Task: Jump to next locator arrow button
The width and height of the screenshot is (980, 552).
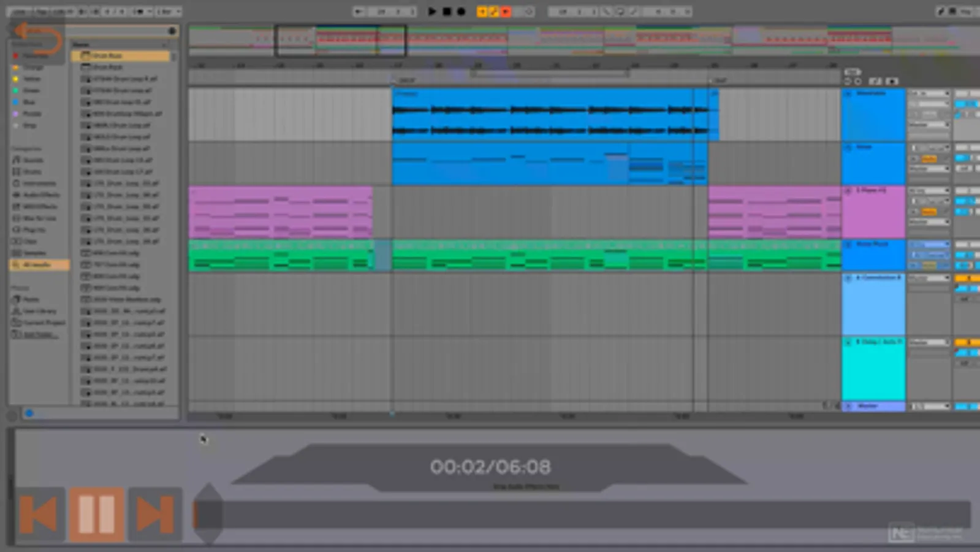Action: click(857, 81)
